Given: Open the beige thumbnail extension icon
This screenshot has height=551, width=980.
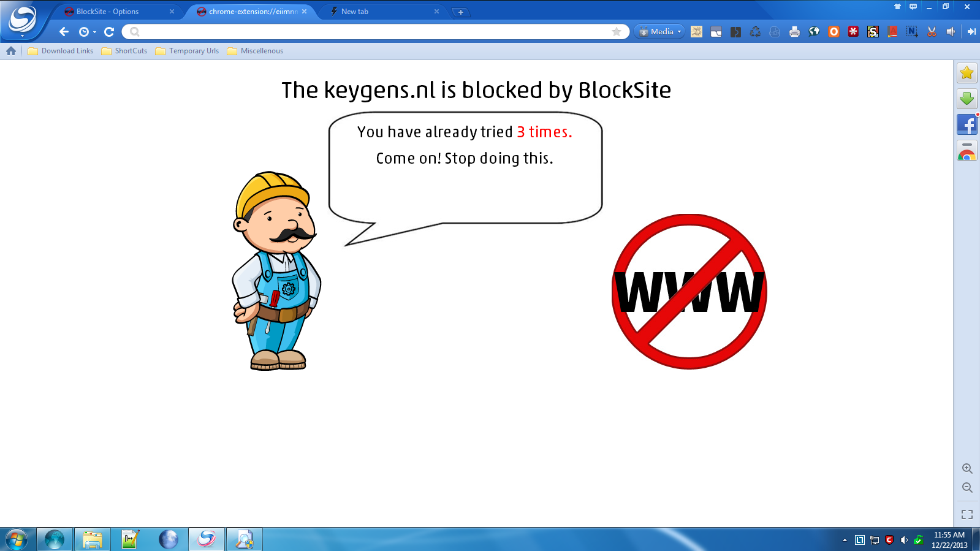Looking at the screenshot, I should click(696, 31).
